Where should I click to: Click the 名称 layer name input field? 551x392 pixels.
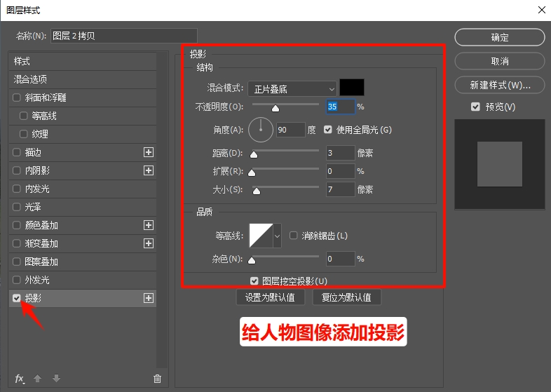(x=123, y=35)
